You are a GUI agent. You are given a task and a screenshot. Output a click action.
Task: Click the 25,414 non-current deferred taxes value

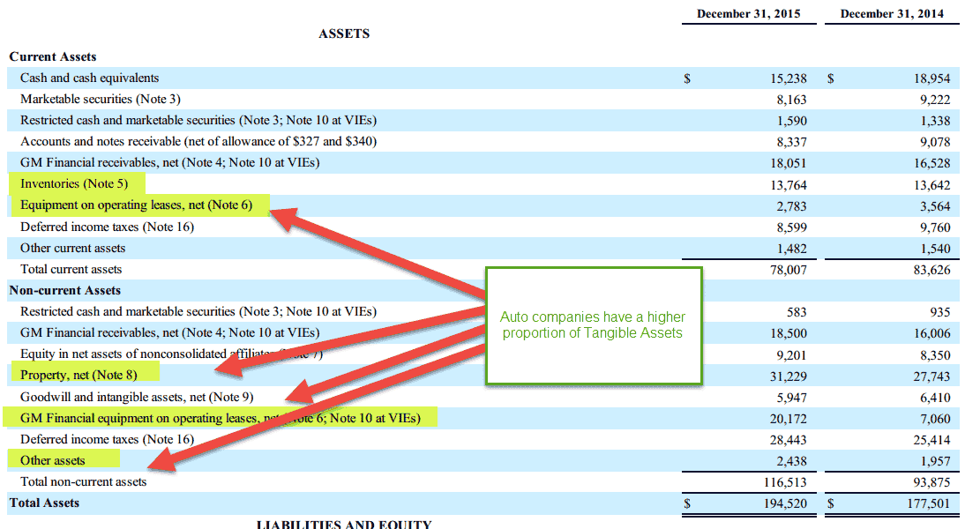click(931, 441)
